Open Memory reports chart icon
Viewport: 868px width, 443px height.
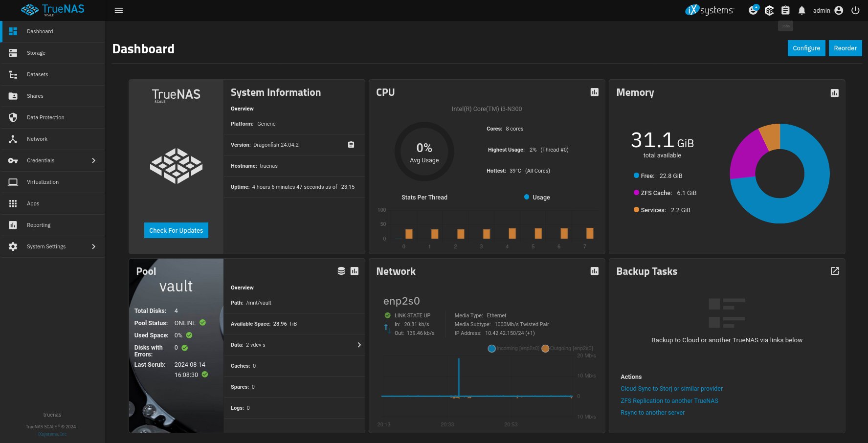pos(835,93)
